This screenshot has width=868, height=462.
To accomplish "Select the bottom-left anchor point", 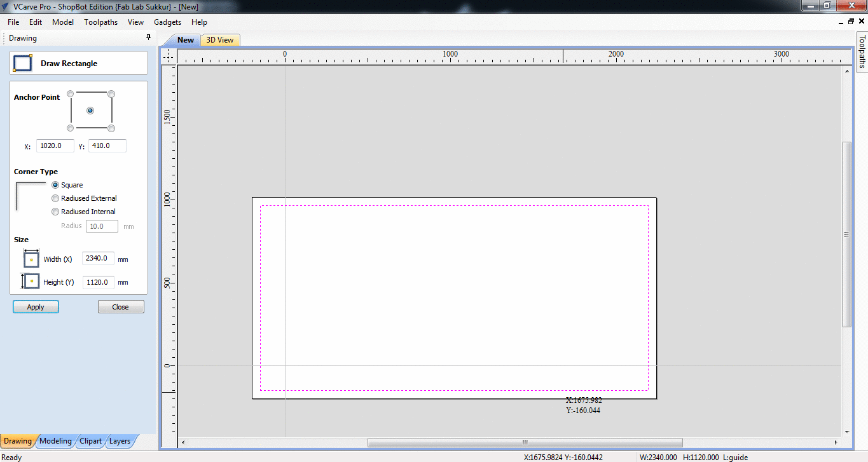I will click(x=71, y=128).
